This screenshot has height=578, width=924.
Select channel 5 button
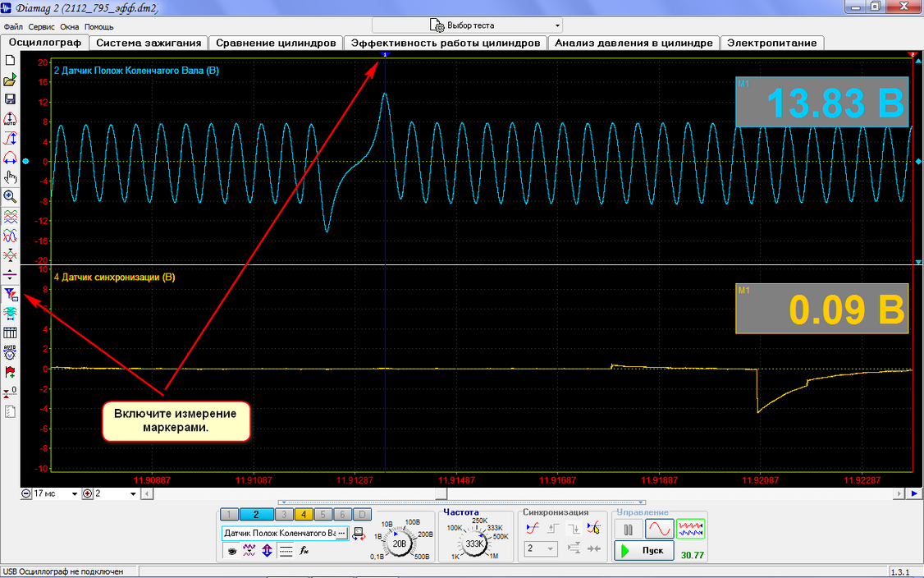pos(323,514)
